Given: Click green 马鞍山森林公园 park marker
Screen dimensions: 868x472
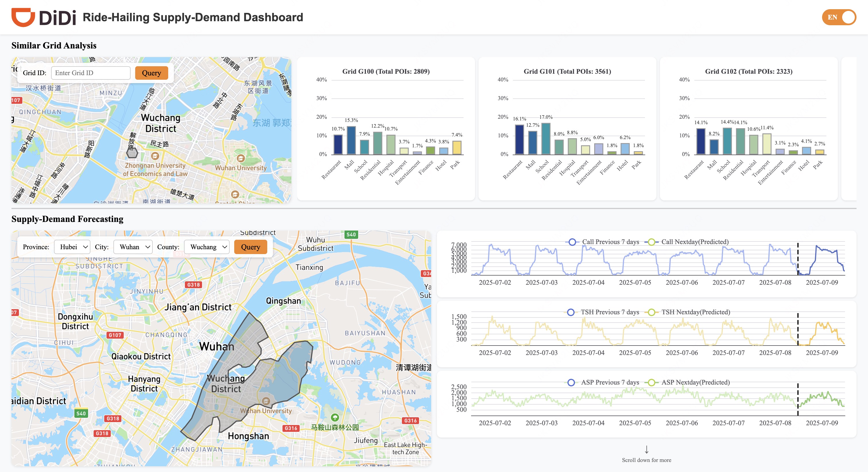Looking at the screenshot, I should pyautogui.click(x=335, y=418).
